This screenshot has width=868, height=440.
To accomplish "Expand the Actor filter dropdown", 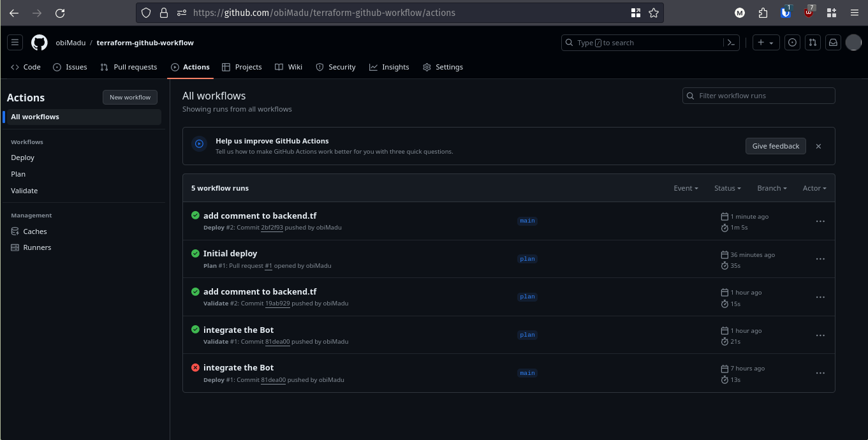I will tap(814, 188).
